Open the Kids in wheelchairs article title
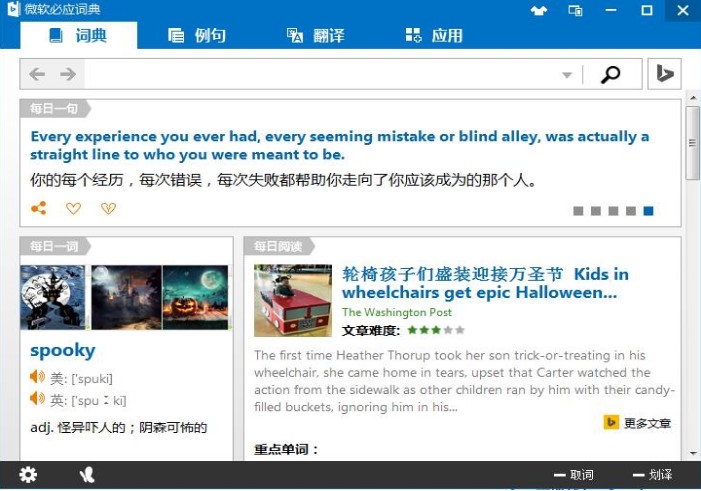Viewport: 701px width, 491px height. click(x=485, y=283)
